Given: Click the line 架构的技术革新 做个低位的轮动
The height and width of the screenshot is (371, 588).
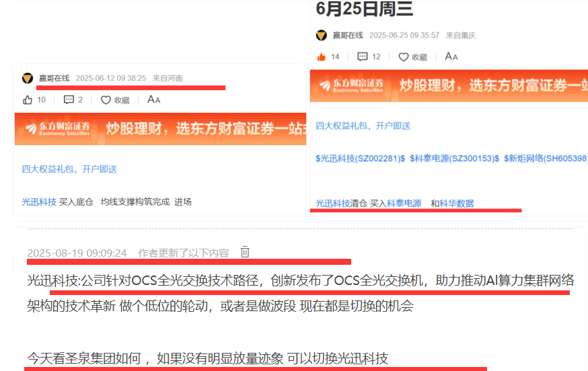Looking at the screenshot, I should click(x=220, y=306).
